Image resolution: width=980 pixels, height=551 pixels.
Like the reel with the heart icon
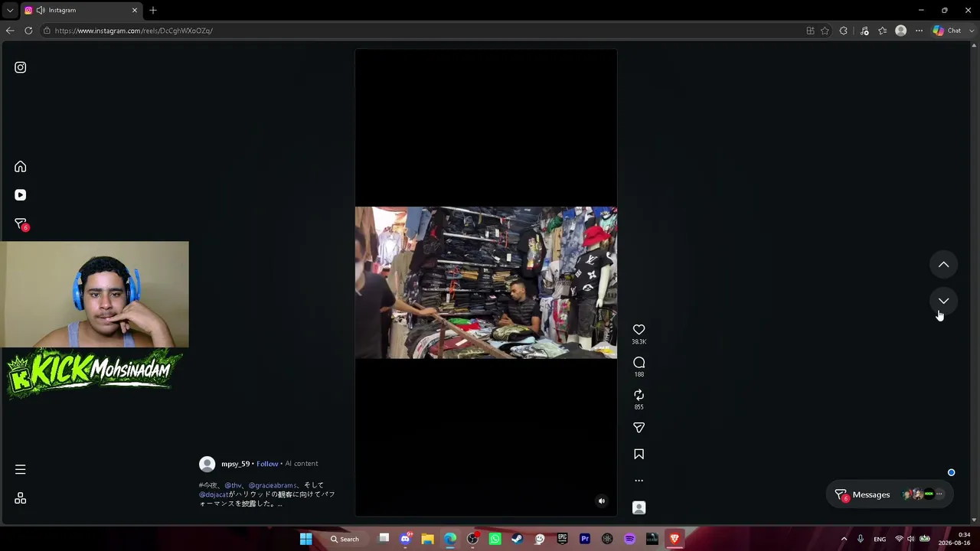[x=639, y=330]
